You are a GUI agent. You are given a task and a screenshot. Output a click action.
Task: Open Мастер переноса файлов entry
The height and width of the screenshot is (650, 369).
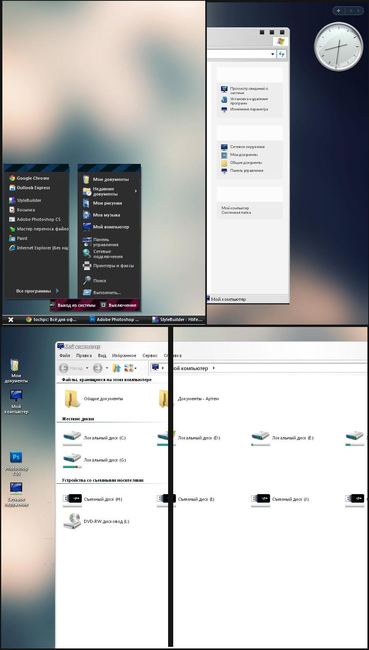(39, 229)
